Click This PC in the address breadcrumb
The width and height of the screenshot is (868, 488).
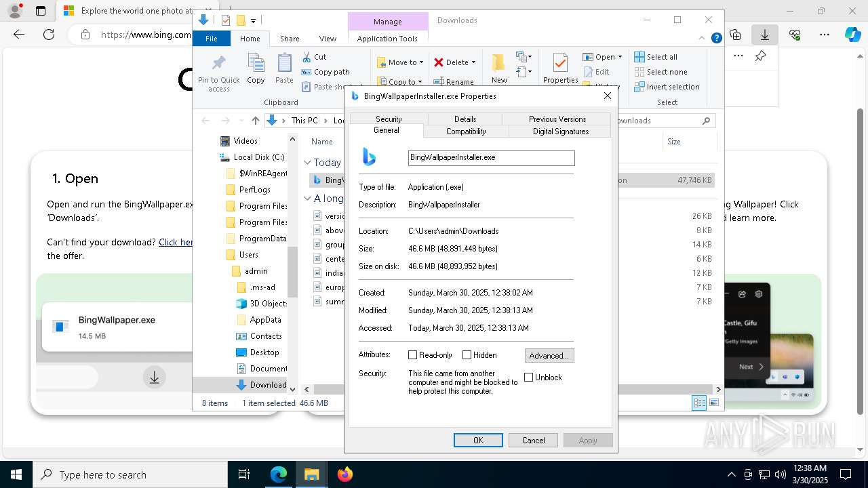point(304,121)
